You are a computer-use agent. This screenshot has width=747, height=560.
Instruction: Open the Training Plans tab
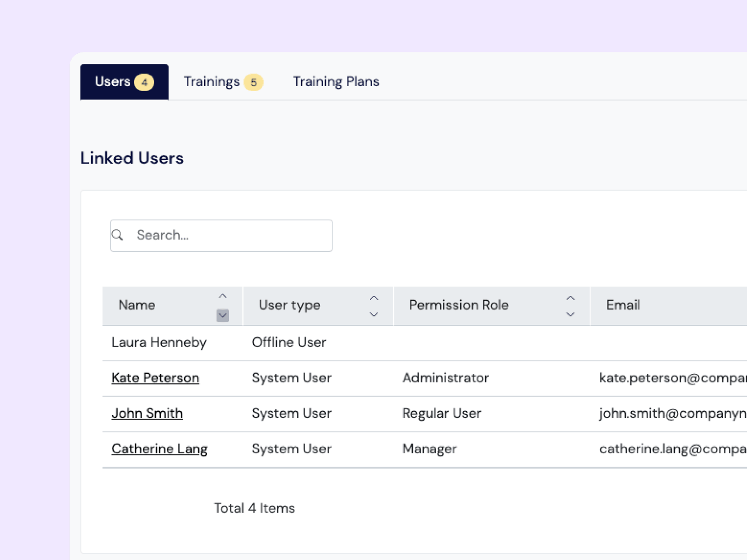(336, 81)
